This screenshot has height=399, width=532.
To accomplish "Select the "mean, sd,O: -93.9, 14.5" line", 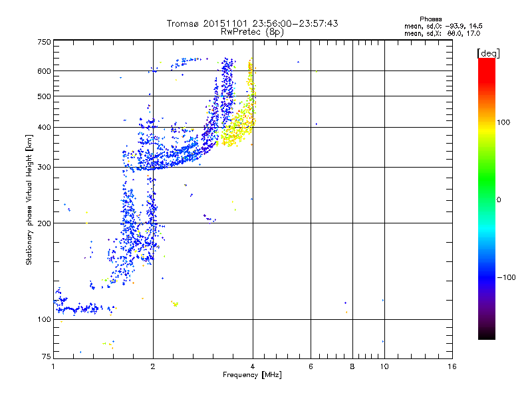I will pyautogui.click(x=443, y=26).
